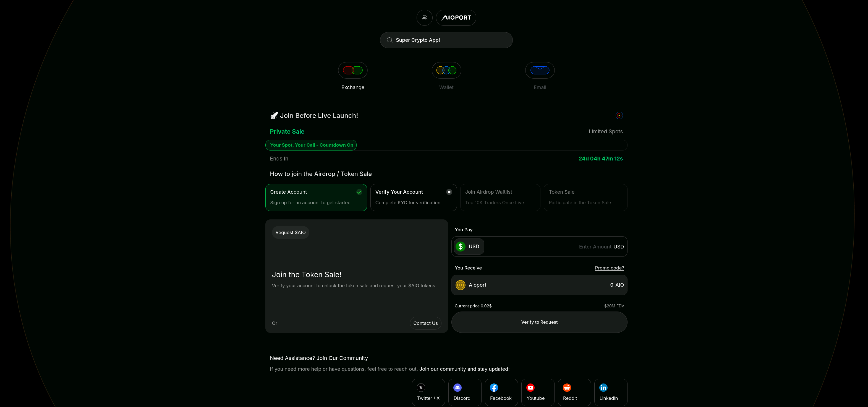
Task: Open the Linkedin social card
Action: coord(611,393)
